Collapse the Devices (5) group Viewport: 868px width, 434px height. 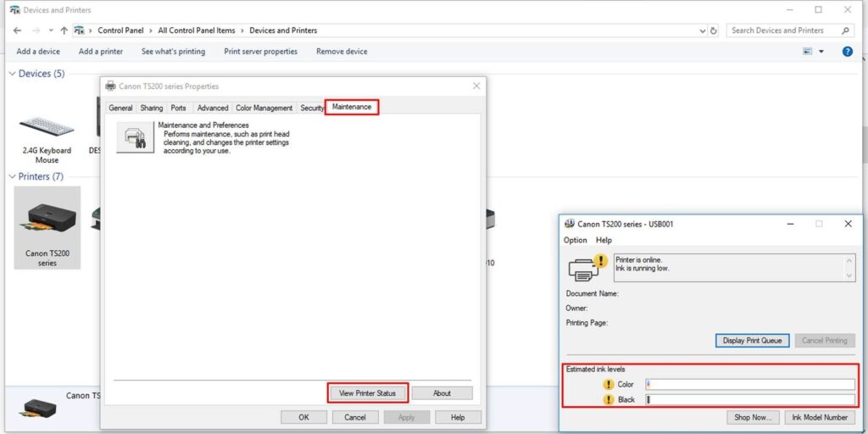click(12, 74)
